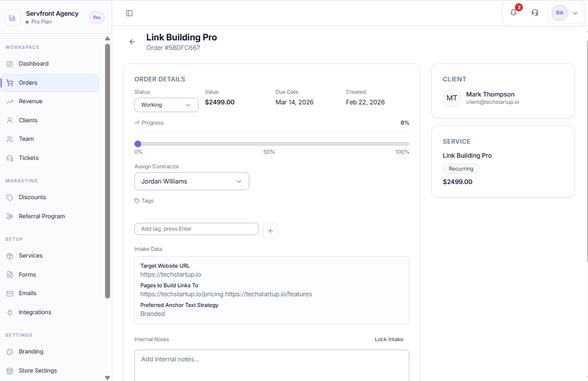Viewport: 588px width, 381px height.
Task: Click the Pro plan badge
Action: [x=97, y=17]
